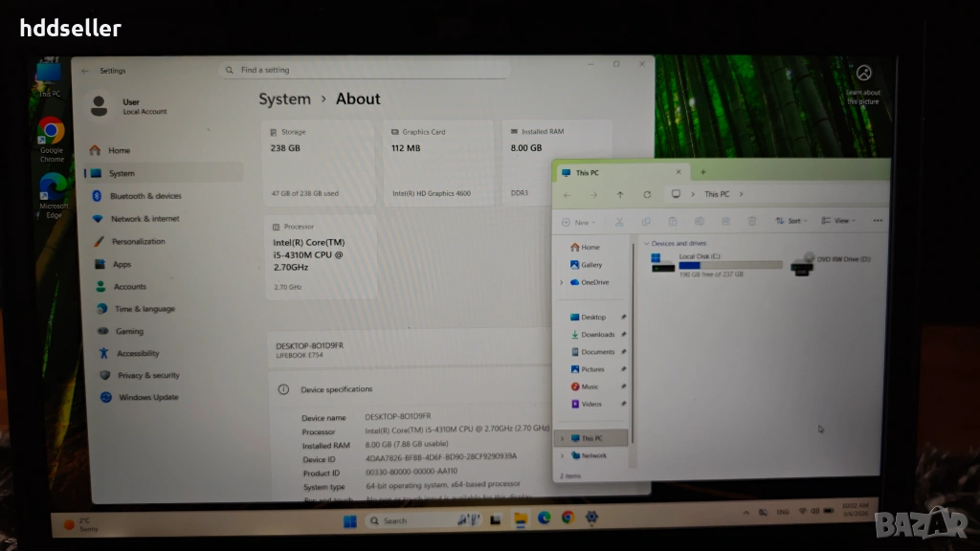Expand the address bar chevron after This PC
The image size is (980, 551).
742,194
